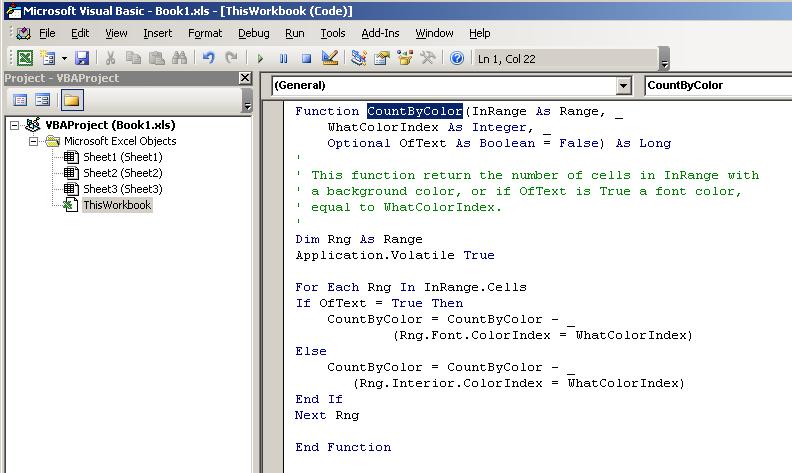This screenshot has width=792, height=473.
Task: Open the Run menu
Action: click(294, 33)
